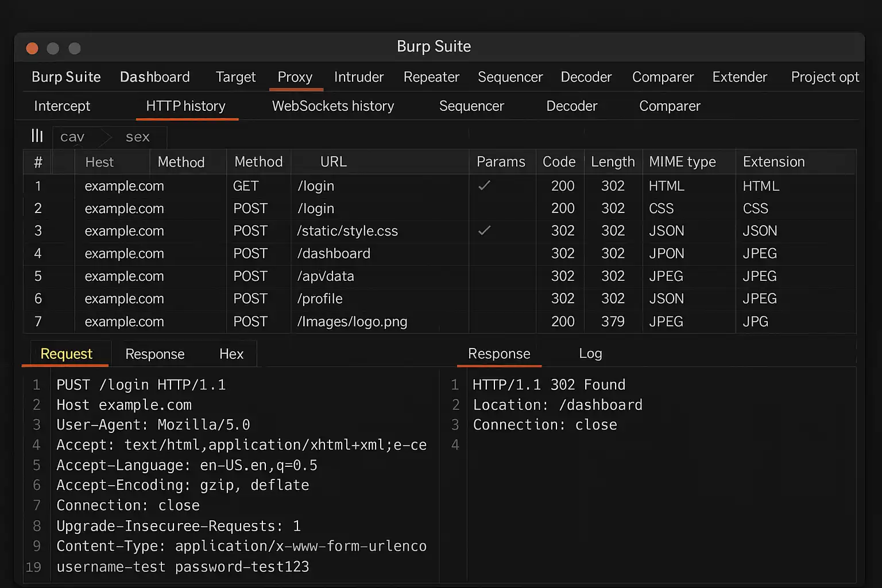Click the CSS extension cell in row 2
Viewport: 882px width, 588px height.
point(755,208)
